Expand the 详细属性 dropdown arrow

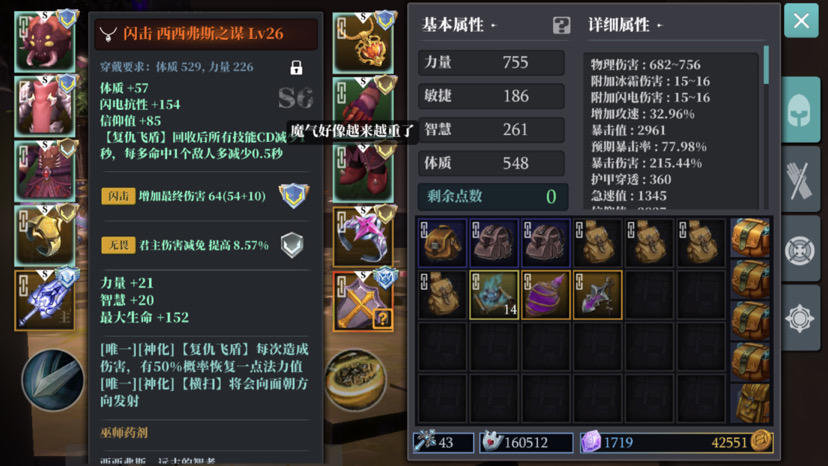point(660,25)
